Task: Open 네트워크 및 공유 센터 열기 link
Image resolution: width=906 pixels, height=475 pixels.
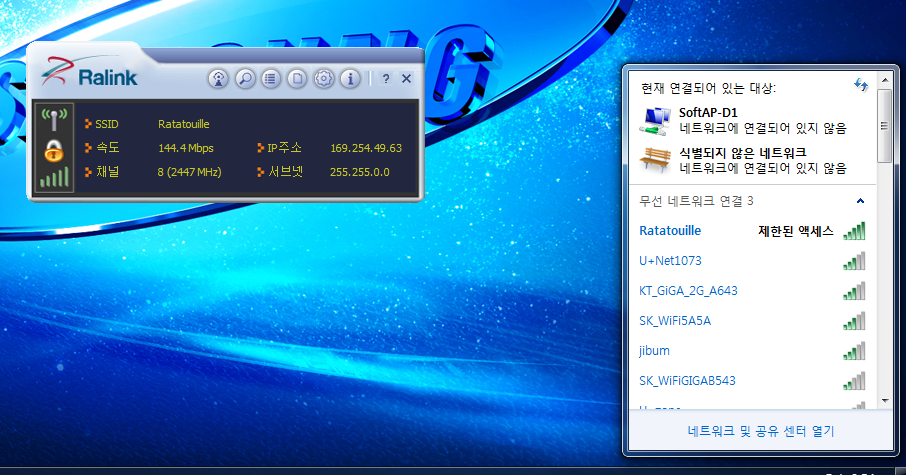Action: (x=760, y=431)
